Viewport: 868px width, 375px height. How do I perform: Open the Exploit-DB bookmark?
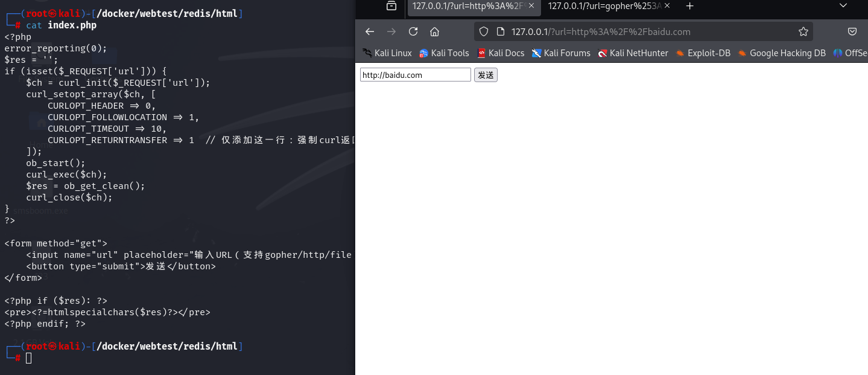(703, 53)
